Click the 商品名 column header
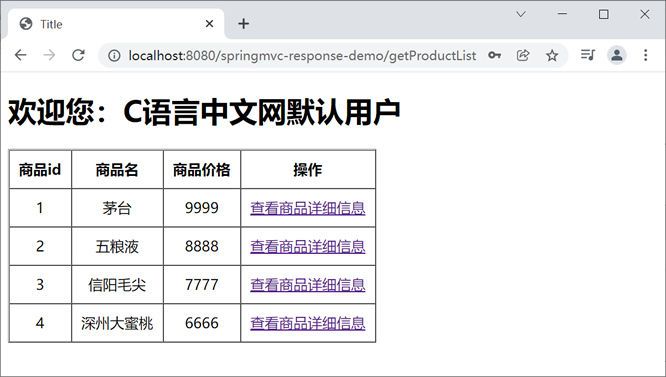This screenshot has width=666, height=377. (117, 170)
